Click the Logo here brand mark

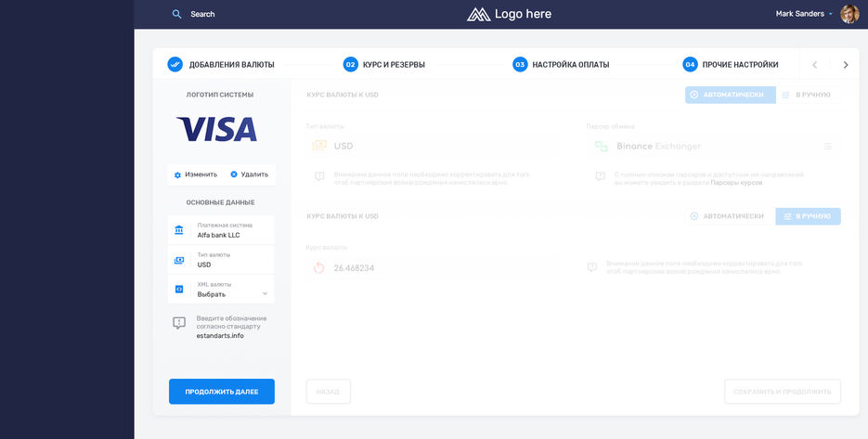click(509, 15)
